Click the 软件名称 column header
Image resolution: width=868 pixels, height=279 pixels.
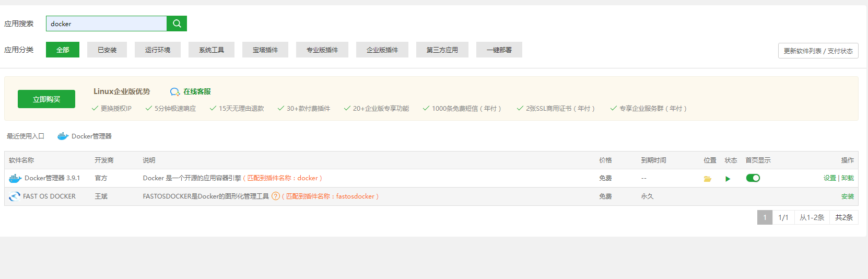click(x=21, y=160)
